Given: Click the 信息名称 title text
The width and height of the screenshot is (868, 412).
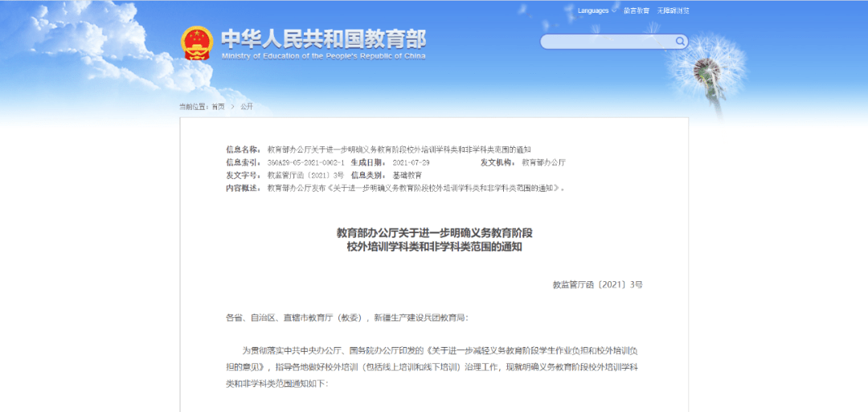Looking at the screenshot, I should point(399,150).
